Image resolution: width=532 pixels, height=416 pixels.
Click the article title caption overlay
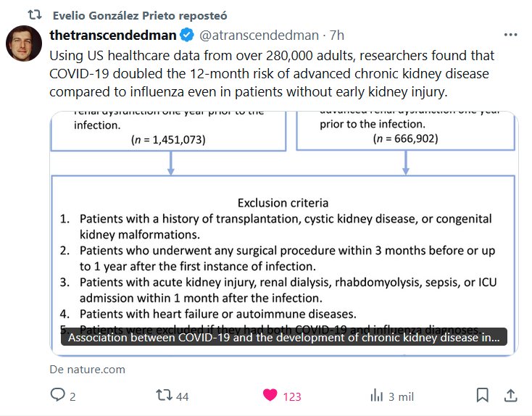(283, 338)
